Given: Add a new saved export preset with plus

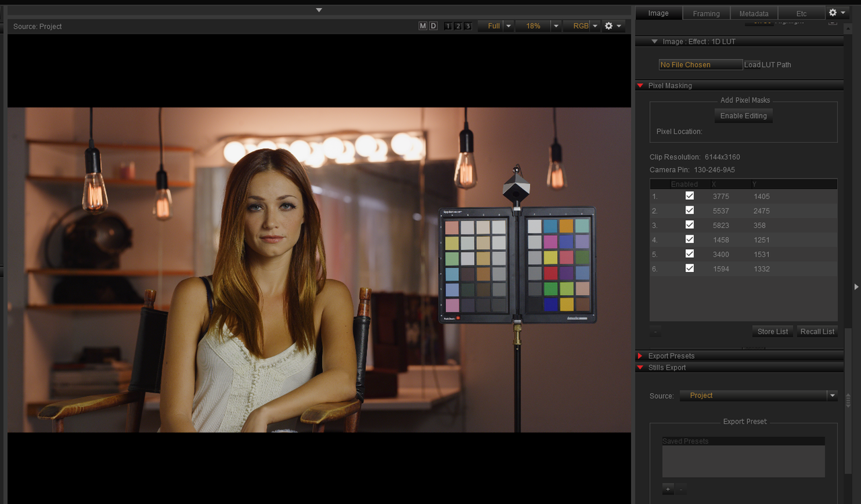Looking at the screenshot, I should click(x=668, y=489).
